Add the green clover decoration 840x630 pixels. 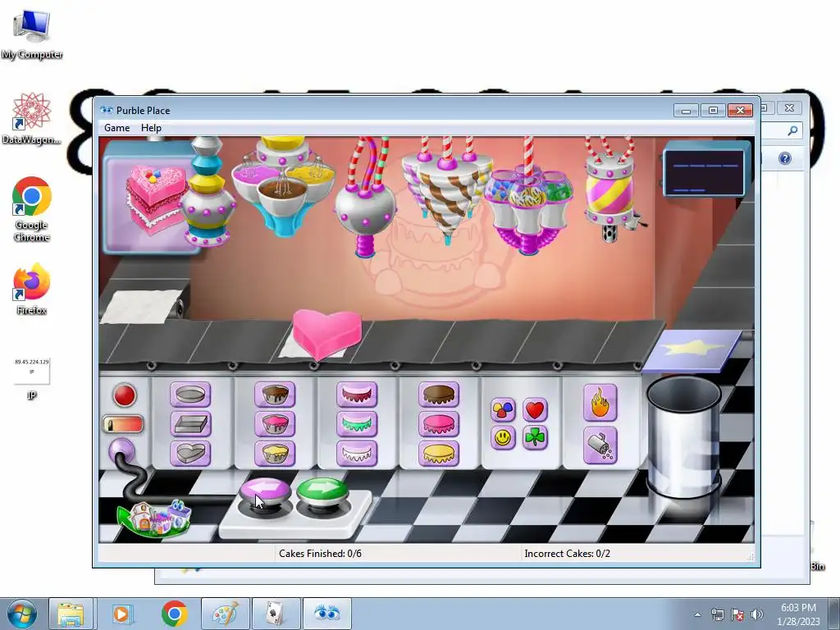[x=535, y=438]
